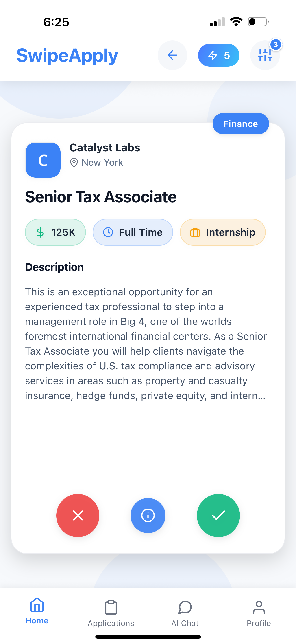Screen dimensions: 296x644
Task: Tap the filter count badge showing 3
Action: [276, 45]
